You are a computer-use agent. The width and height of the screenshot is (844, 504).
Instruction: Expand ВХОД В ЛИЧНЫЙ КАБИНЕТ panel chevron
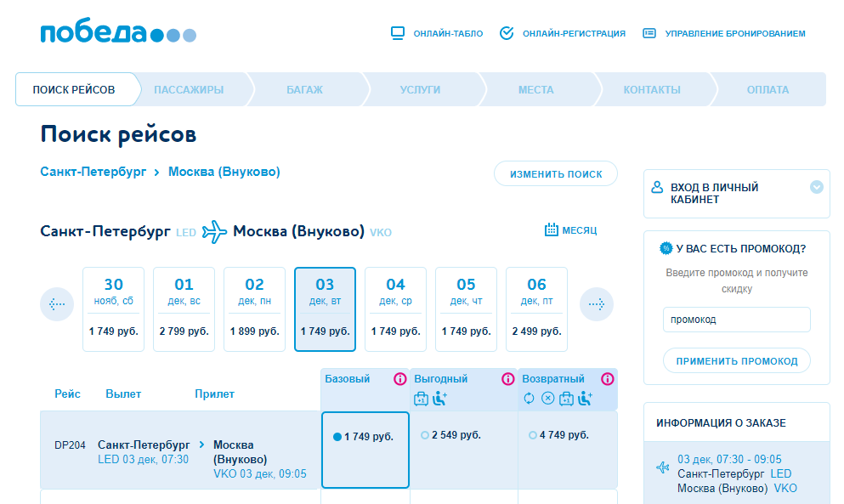[817, 187]
